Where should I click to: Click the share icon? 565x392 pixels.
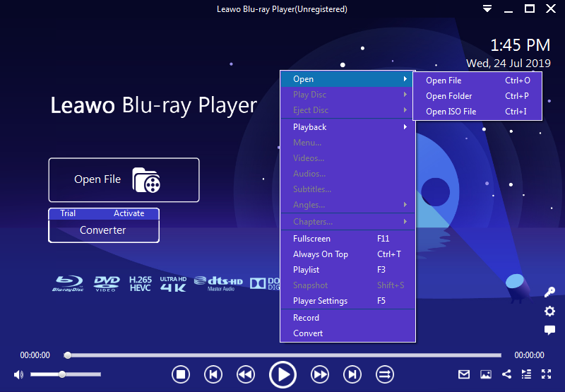tap(506, 374)
